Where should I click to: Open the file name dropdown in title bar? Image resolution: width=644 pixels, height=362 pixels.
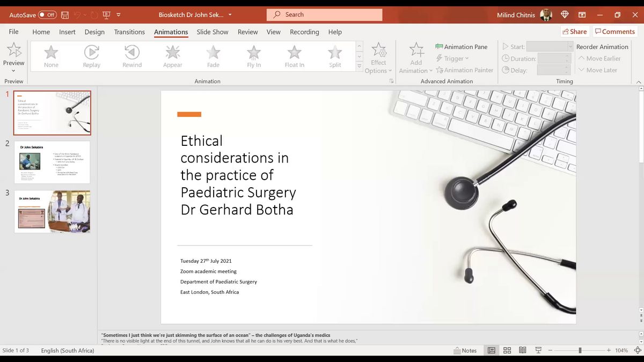pyautogui.click(x=230, y=15)
